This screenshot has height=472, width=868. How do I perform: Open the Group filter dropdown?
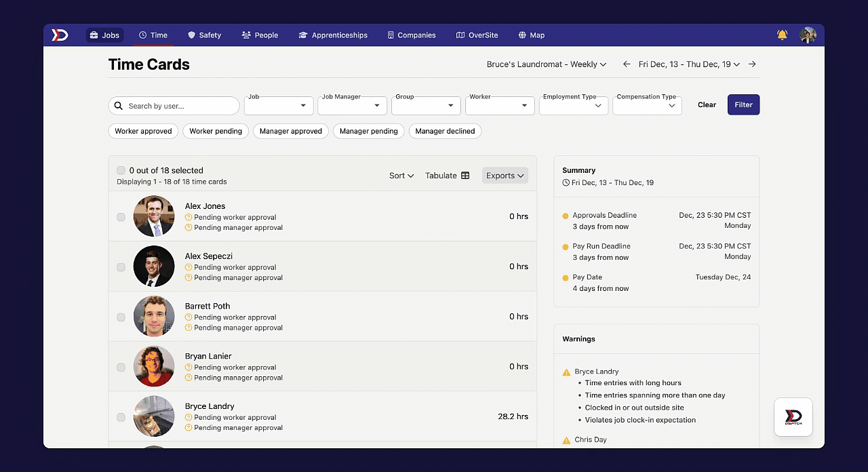tap(426, 106)
